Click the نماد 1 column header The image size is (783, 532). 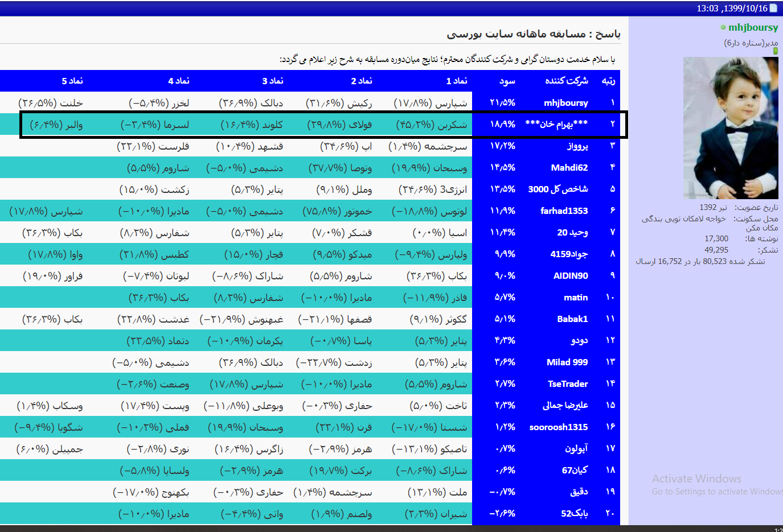click(x=457, y=81)
